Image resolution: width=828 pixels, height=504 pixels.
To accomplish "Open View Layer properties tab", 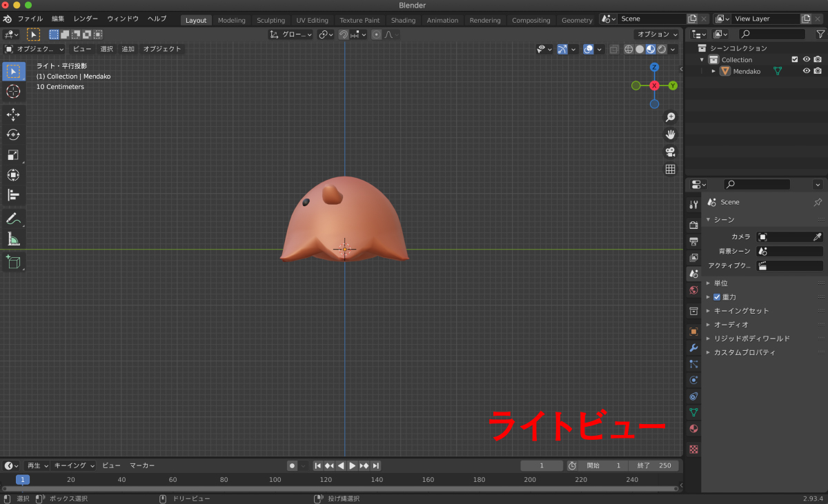I will tap(693, 258).
